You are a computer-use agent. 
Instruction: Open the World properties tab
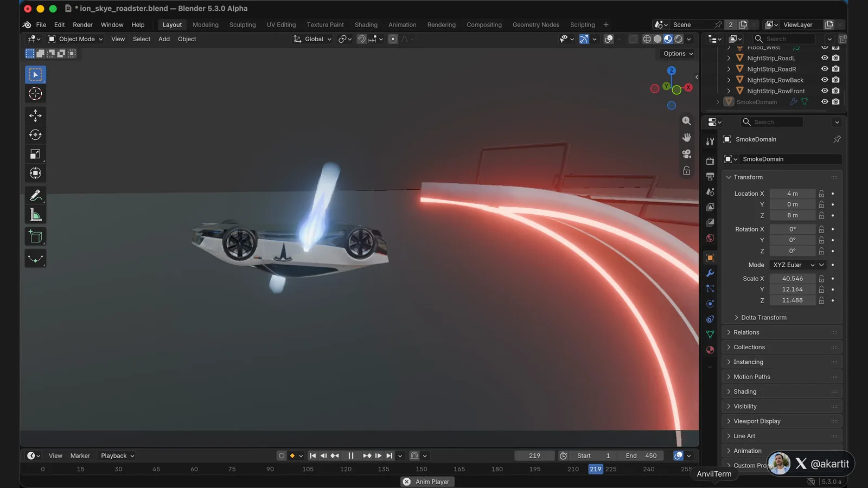tap(710, 238)
